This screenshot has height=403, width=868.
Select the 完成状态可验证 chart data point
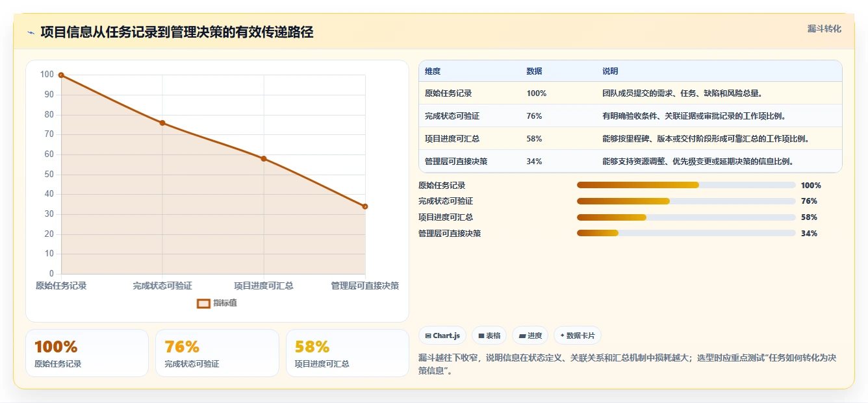point(162,123)
